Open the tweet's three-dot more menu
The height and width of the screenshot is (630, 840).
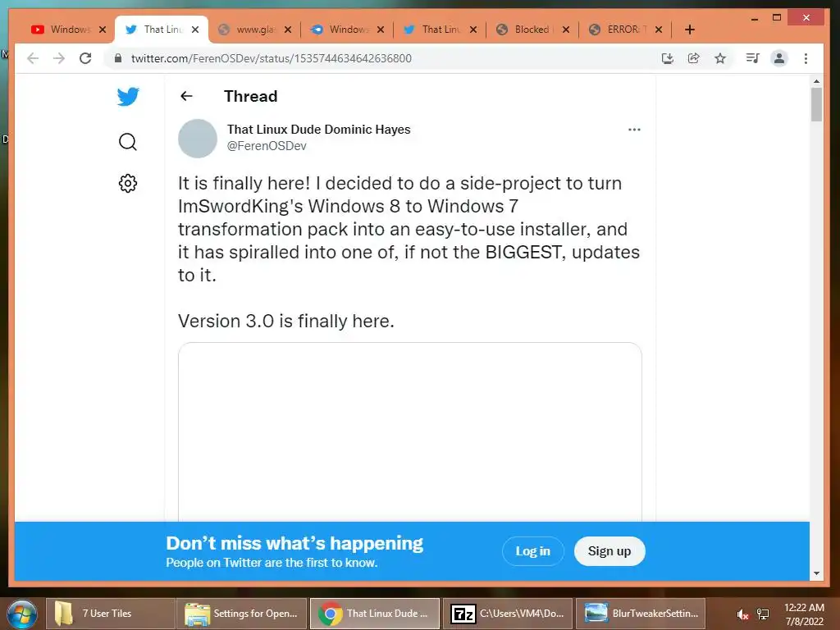point(634,130)
